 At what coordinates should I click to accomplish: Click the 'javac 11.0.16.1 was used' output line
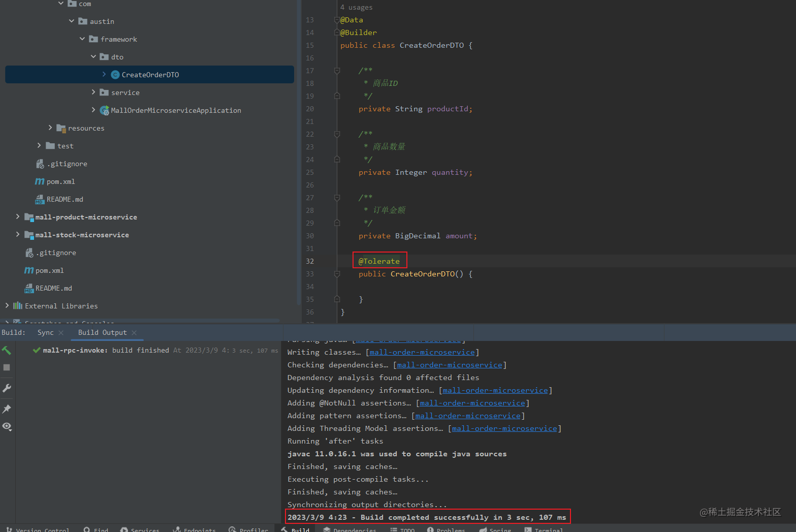(x=397, y=454)
